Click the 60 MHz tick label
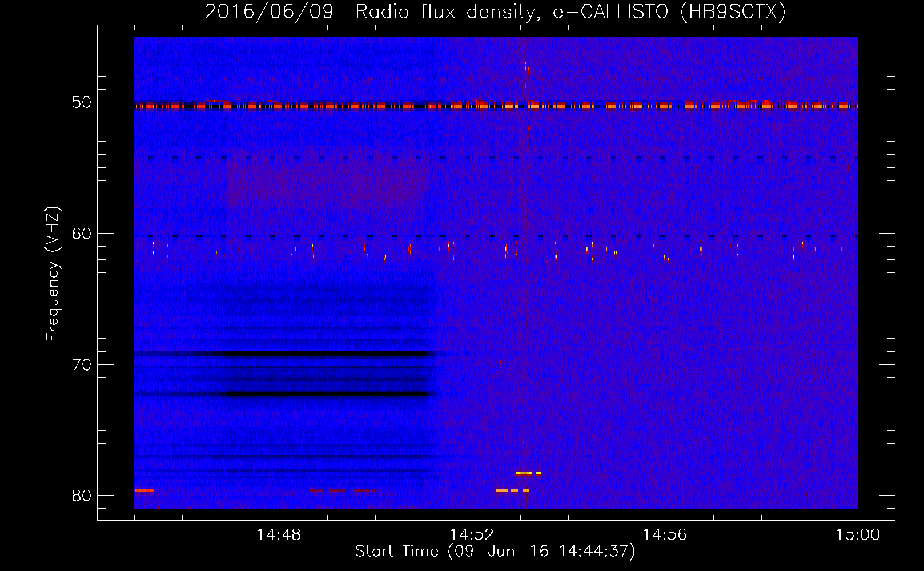The width and height of the screenshot is (924, 571). pyautogui.click(x=82, y=233)
